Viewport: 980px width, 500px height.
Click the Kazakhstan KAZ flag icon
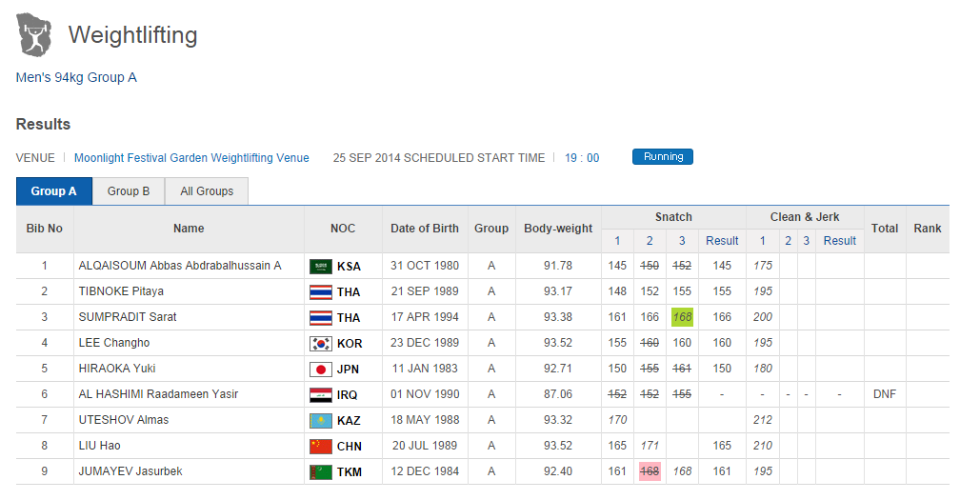(320, 420)
